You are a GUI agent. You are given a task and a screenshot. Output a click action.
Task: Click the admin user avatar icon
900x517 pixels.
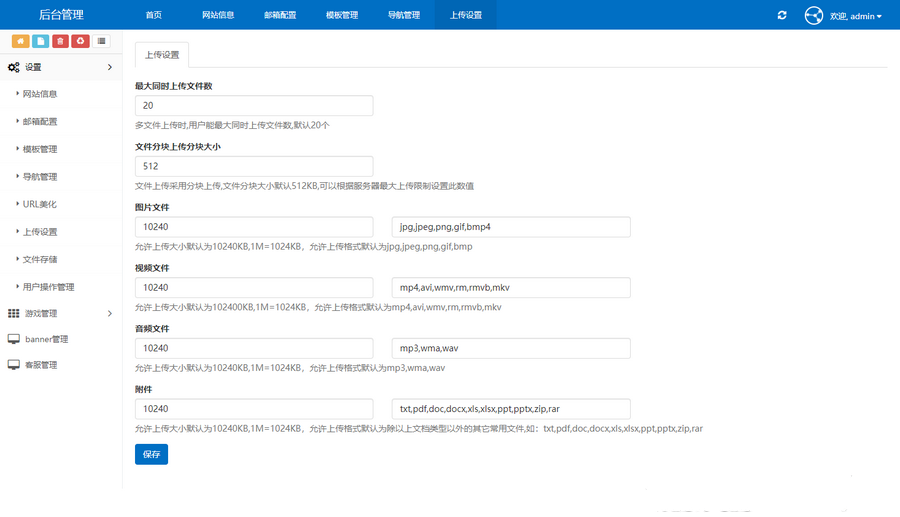click(814, 15)
